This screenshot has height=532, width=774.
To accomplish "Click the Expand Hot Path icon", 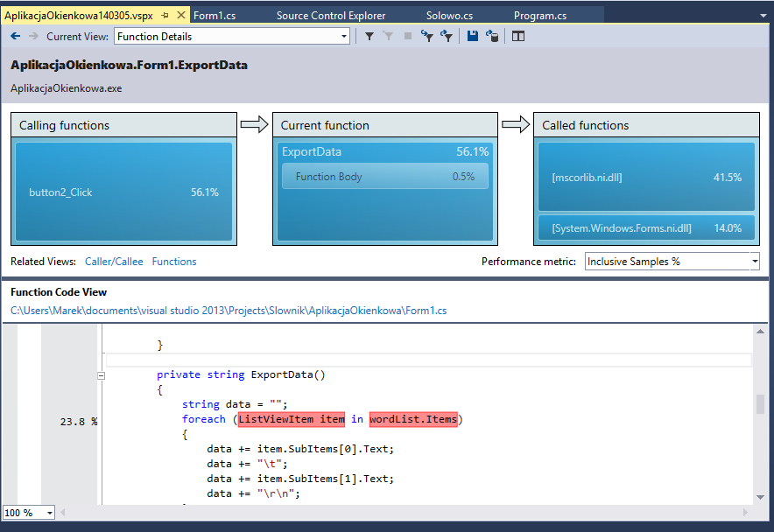I will tap(447, 36).
